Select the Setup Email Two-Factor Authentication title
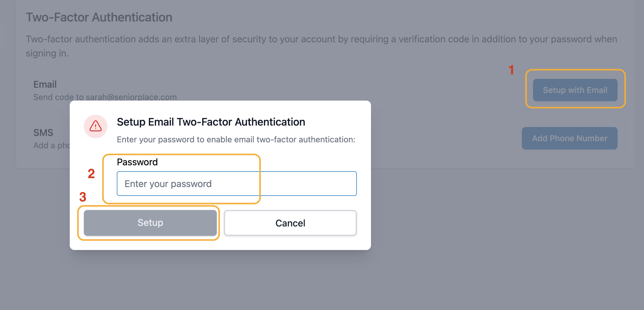This screenshot has width=644, height=310. 211,122
